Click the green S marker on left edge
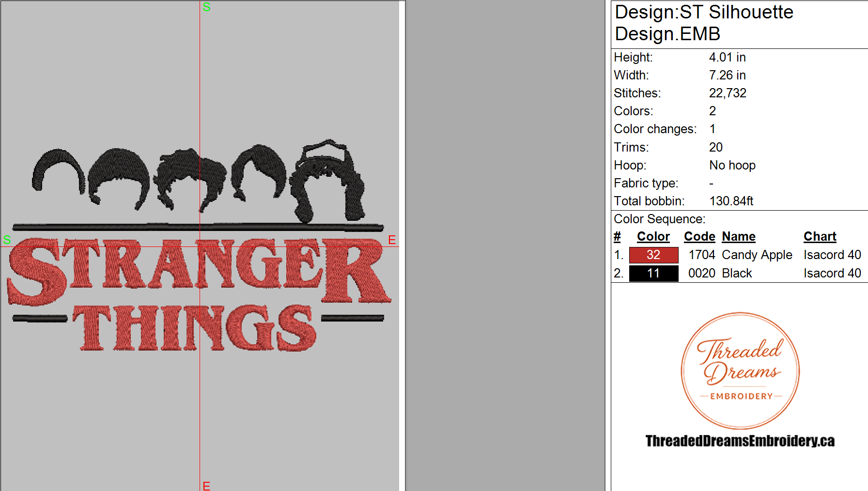Image resolution: width=868 pixels, height=491 pixels. pyautogui.click(x=7, y=240)
